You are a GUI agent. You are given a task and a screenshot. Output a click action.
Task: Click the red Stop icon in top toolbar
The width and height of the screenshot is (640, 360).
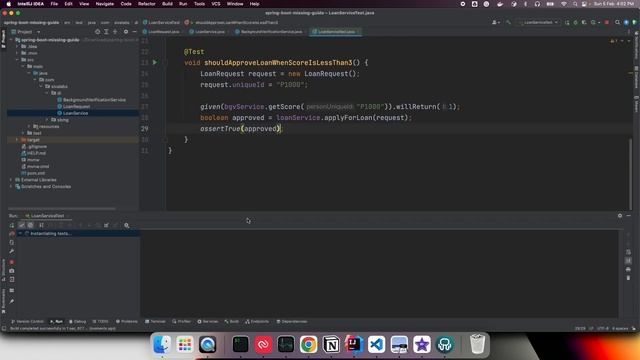click(x=607, y=22)
